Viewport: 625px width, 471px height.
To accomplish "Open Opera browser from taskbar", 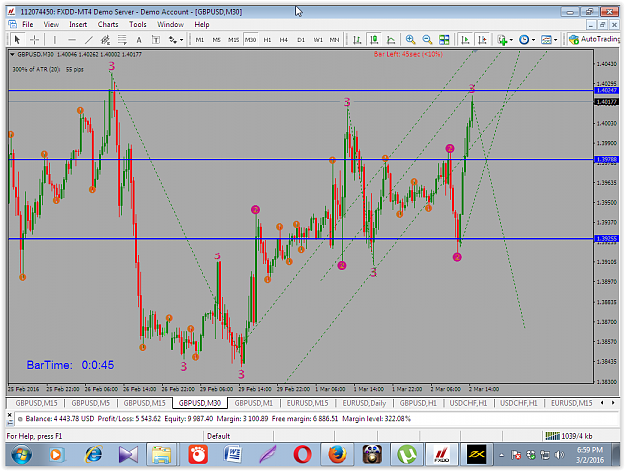I will [302, 455].
